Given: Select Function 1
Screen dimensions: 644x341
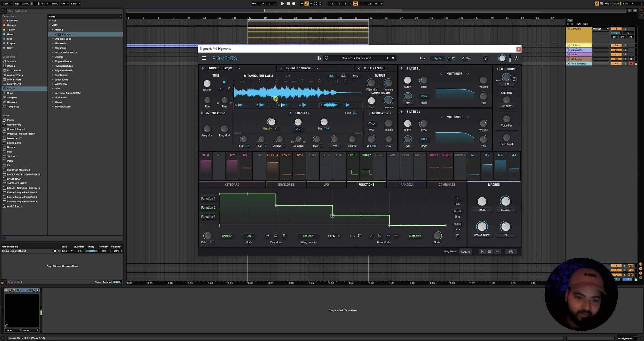Looking at the screenshot, I should pyautogui.click(x=208, y=198).
